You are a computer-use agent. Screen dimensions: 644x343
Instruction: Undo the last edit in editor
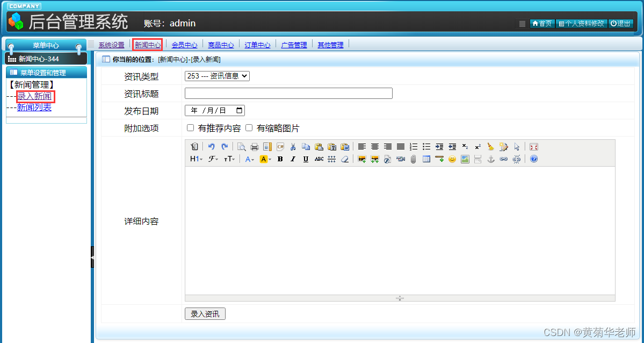coord(212,147)
